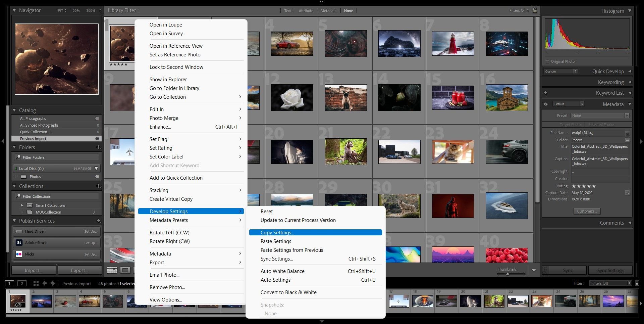644x324 pixels.
Task: Click the Flickr publish service icon
Action: 19,254
